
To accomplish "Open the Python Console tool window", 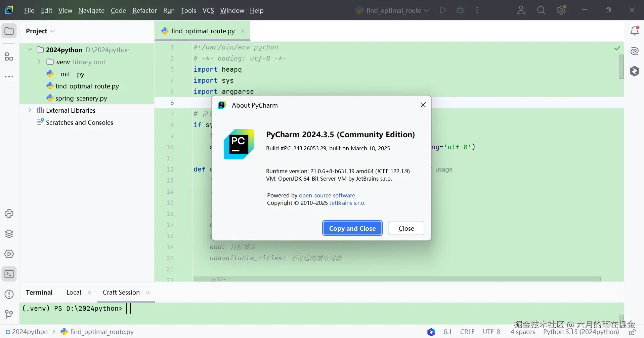I will tap(9, 214).
